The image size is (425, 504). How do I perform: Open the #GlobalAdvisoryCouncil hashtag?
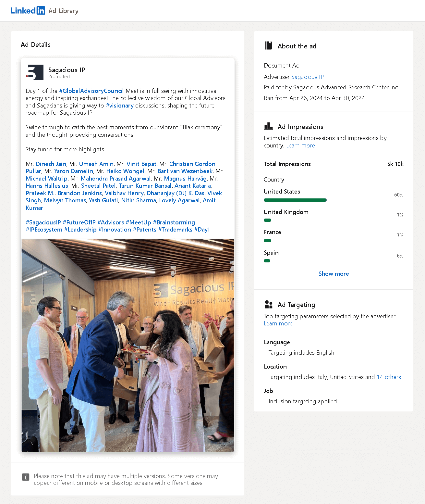tap(92, 91)
